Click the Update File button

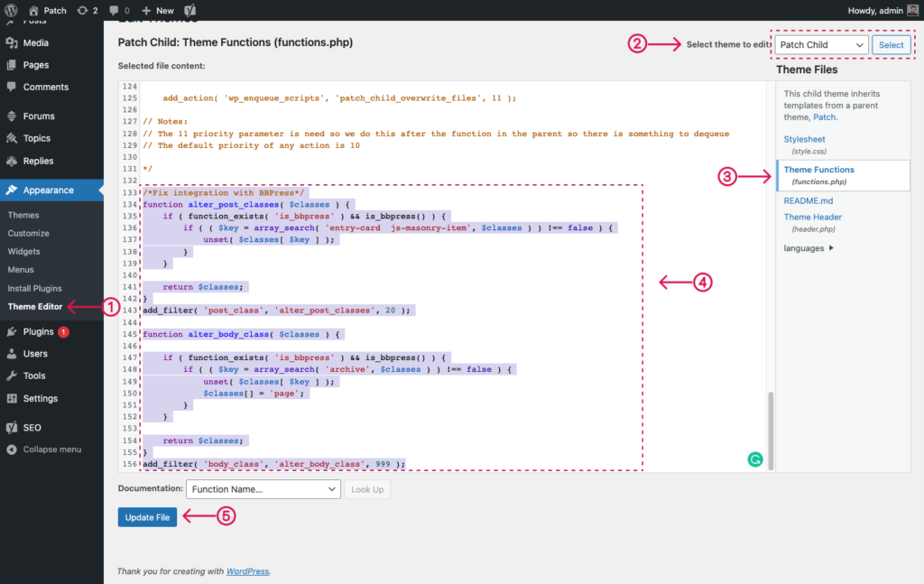[x=147, y=517]
